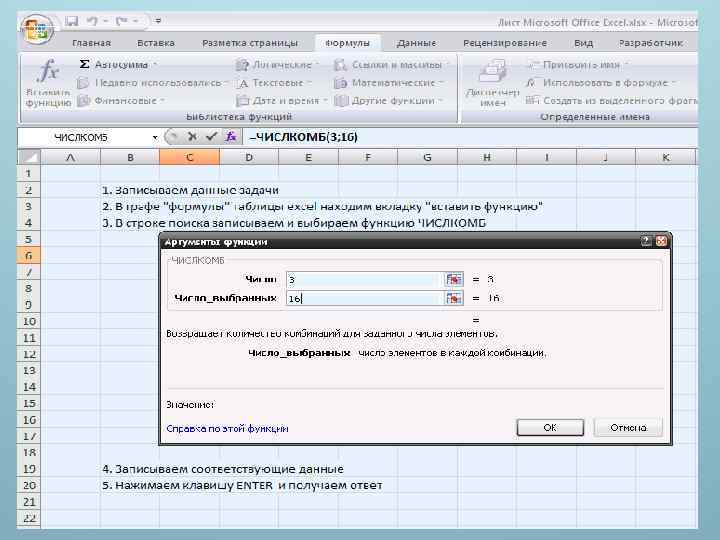720x540 pixels.
Task: Open the Name Box dropdown arrow
Action: pyautogui.click(x=155, y=137)
